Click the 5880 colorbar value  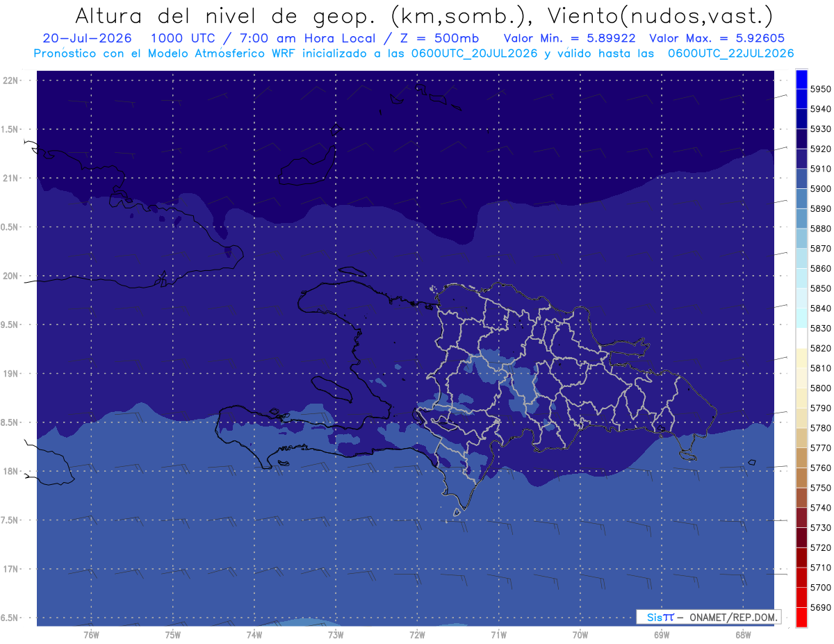[x=820, y=229]
